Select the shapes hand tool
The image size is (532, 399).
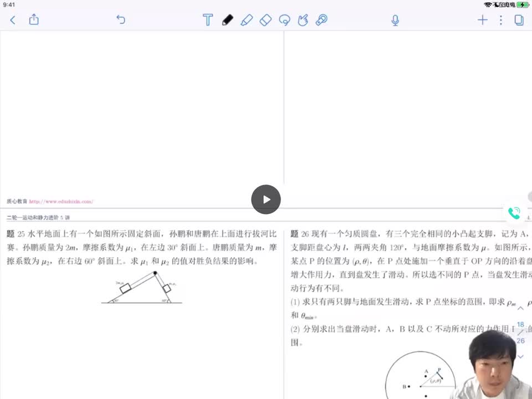tap(303, 20)
